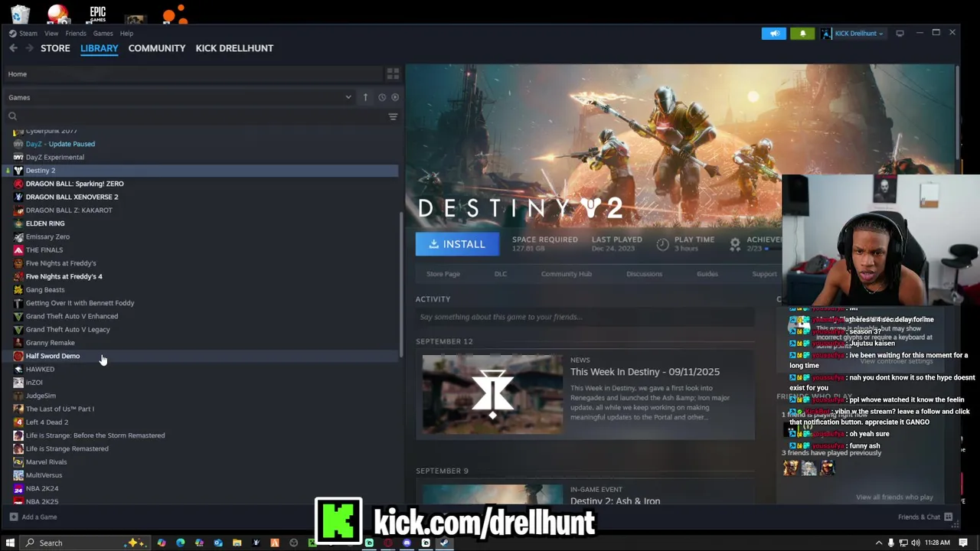
Task: Open View all friends who play
Action: [x=894, y=497]
